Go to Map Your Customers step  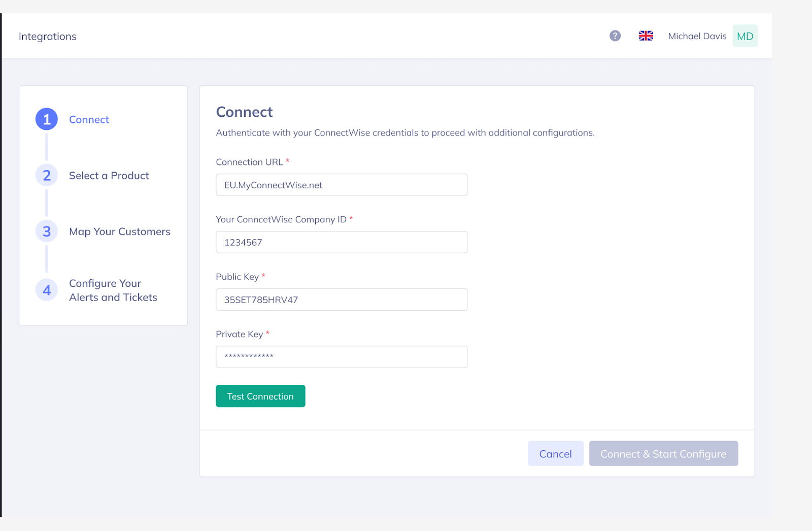tap(120, 231)
